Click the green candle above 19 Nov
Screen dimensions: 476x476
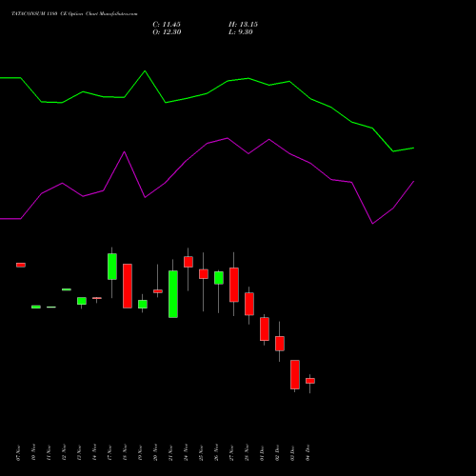[143, 304]
